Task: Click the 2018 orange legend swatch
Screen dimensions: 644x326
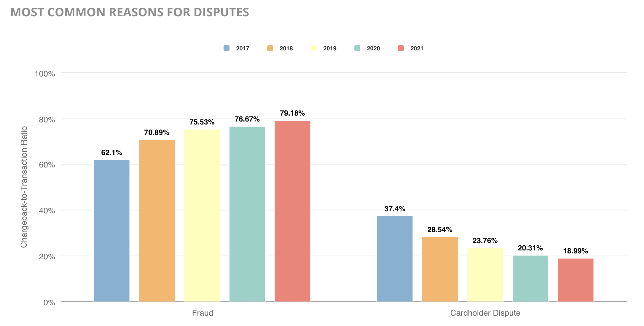Action: [x=270, y=48]
